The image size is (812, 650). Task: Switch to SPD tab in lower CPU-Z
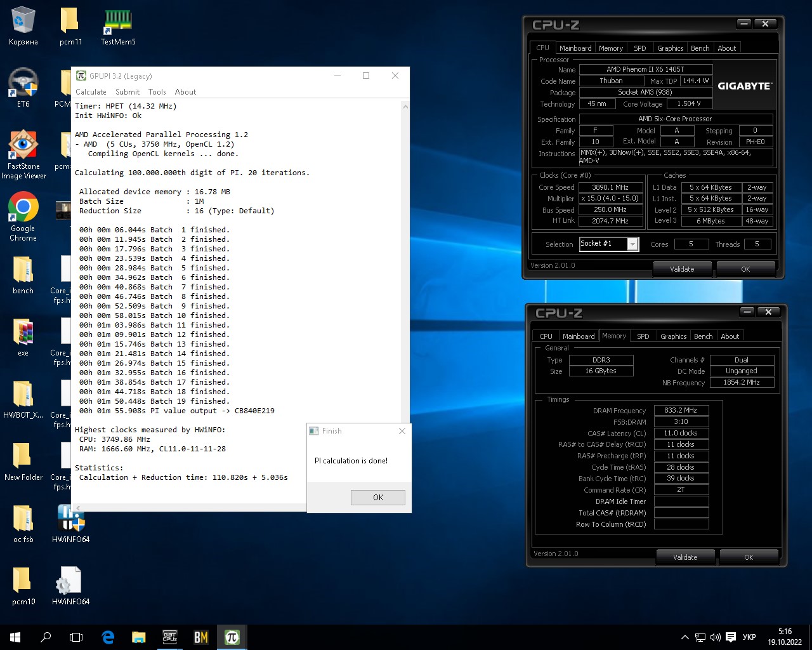click(x=643, y=336)
